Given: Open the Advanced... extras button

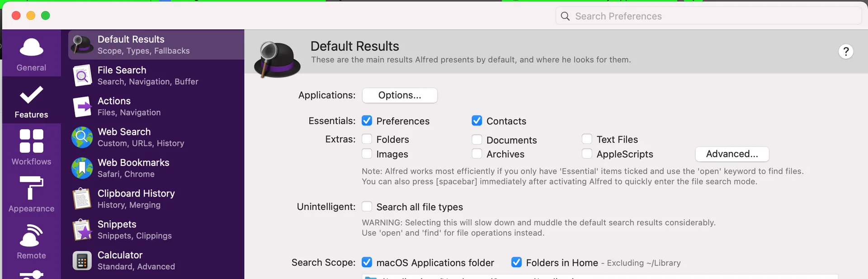Looking at the screenshot, I should coord(732,154).
